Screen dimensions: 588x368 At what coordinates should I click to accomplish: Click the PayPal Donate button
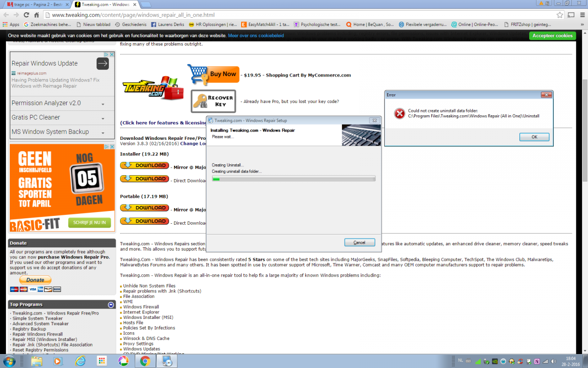pos(35,280)
